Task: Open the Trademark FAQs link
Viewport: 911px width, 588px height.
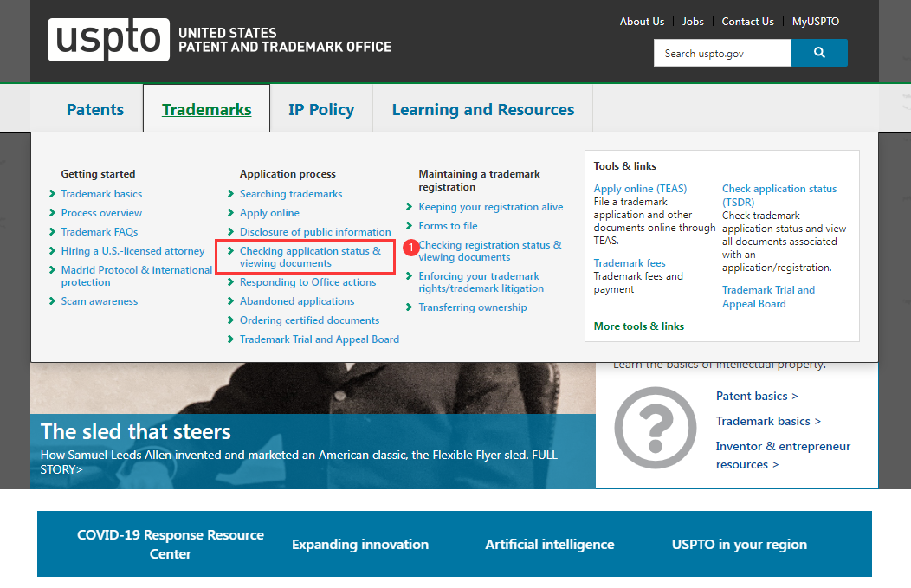Action: pos(100,232)
